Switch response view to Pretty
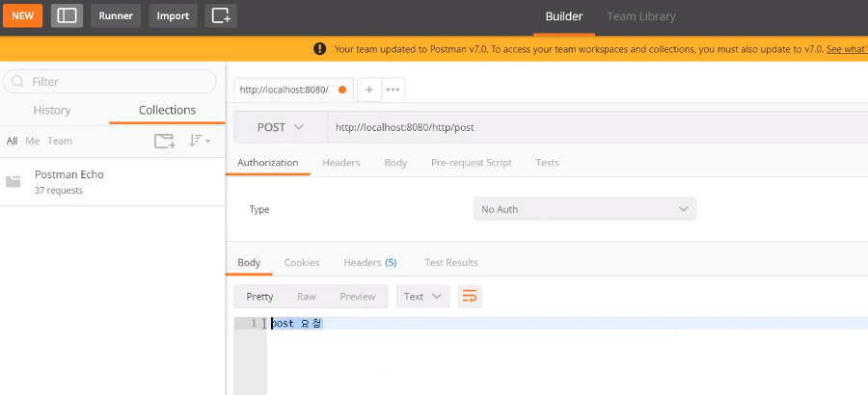The width and height of the screenshot is (868, 395). pos(259,297)
